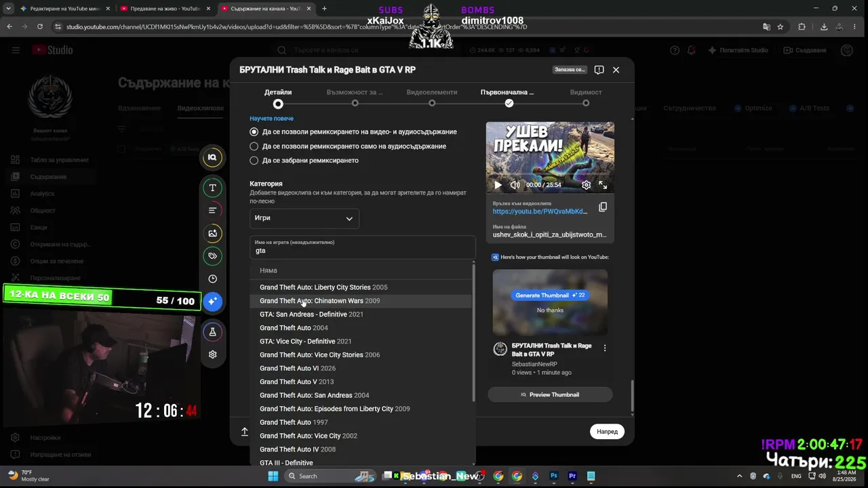Open the Windows Start menu
The image size is (868, 488).
pos(273,476)
